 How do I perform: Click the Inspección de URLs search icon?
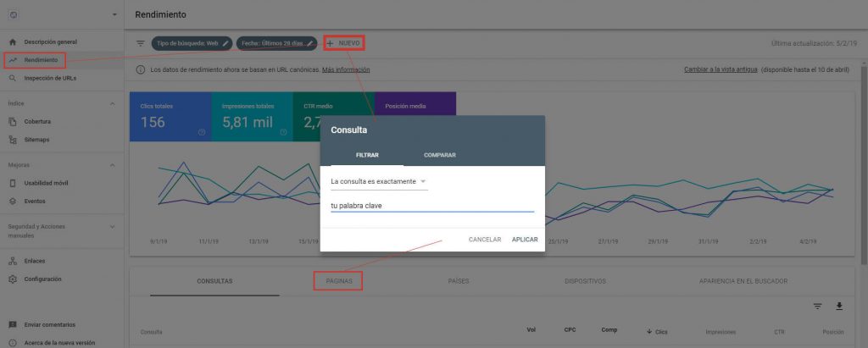[13, 79]
